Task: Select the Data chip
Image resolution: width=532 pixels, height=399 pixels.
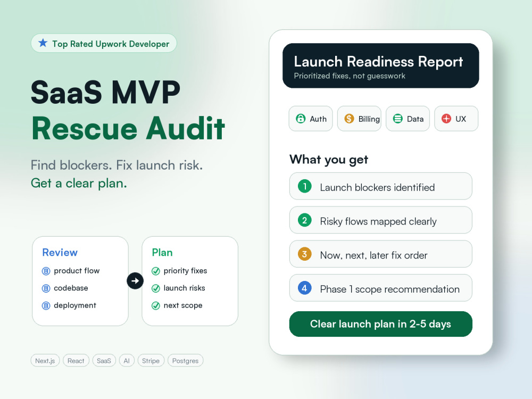Action: [x=408, y=119]
